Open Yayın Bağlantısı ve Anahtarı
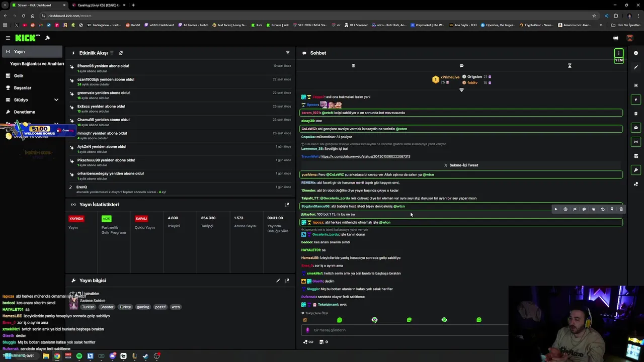Viewport: 644px width, 362px height. [37, 64]
